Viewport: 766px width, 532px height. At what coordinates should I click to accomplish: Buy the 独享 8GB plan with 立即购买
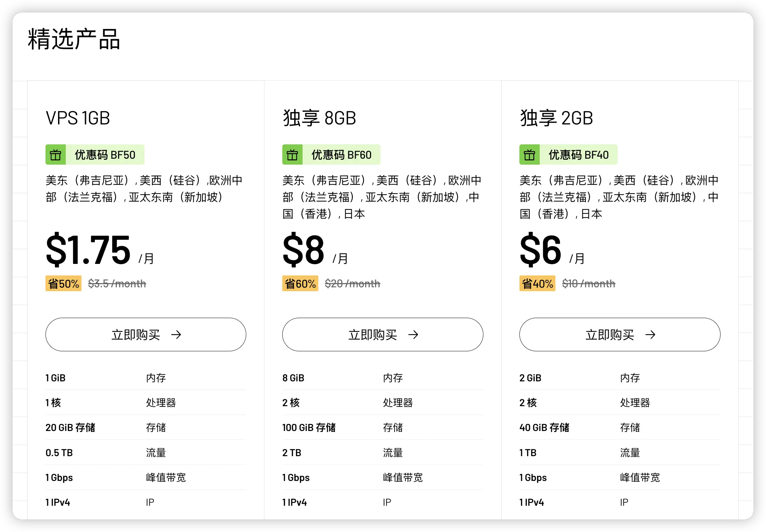383,335
